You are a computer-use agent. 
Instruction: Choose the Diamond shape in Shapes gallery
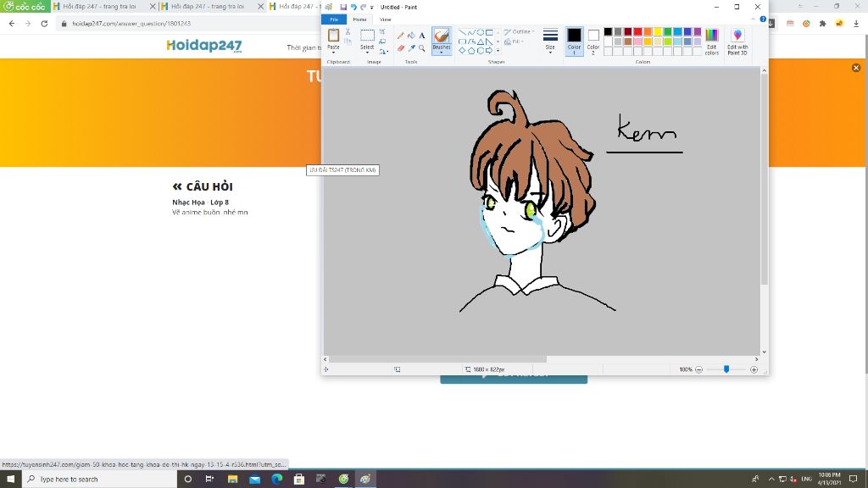462,50
